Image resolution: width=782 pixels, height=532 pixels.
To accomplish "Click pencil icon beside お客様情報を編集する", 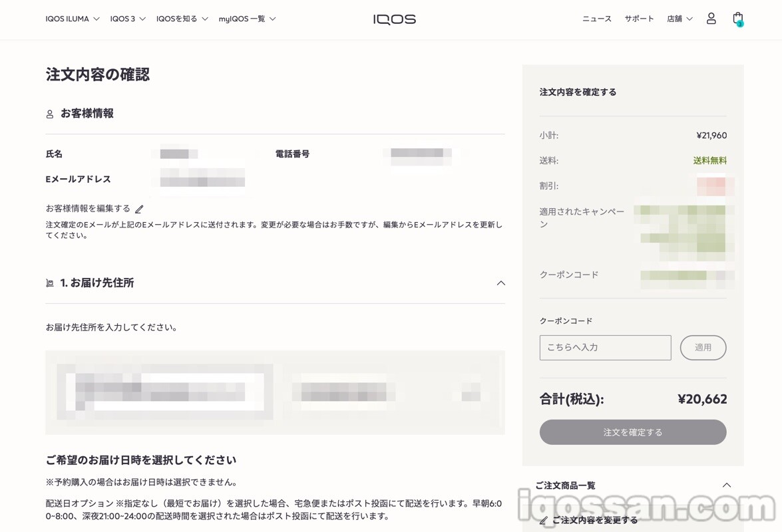I will (x=139, y=209).
